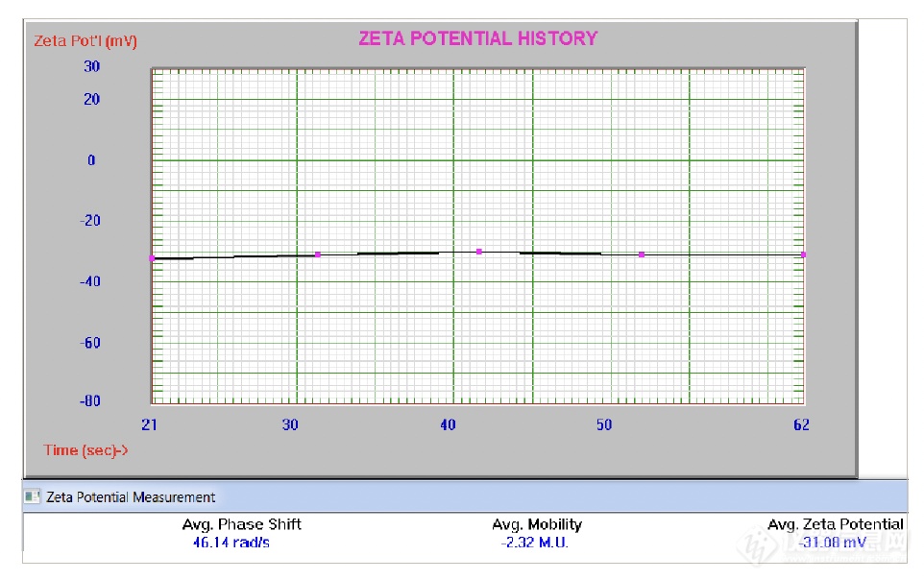Image resolution: width=924 pixels, height=580 pixels.
Task: Click the Zeta Pot'l (mV) axis label
Action: 85,40
